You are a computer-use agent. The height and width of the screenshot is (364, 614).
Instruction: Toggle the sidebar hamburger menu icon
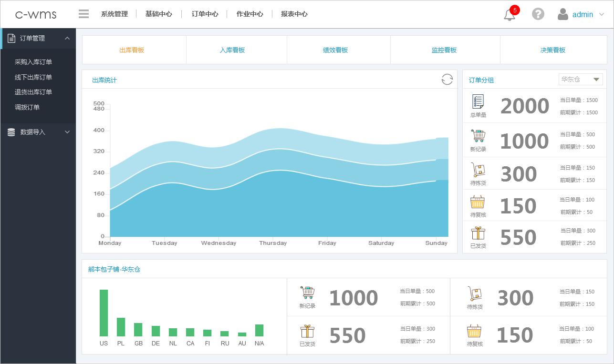[83, 14]
